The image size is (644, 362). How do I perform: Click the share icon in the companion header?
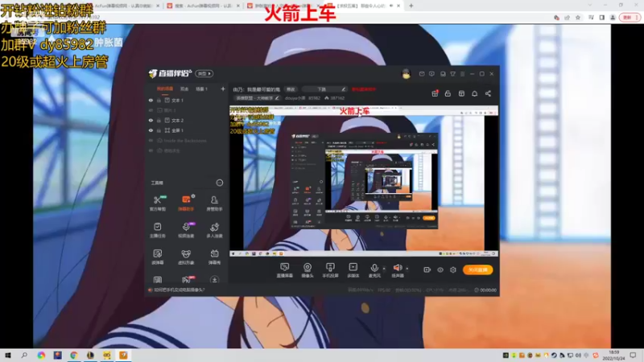pyautogui.click(x=488, y=93)
